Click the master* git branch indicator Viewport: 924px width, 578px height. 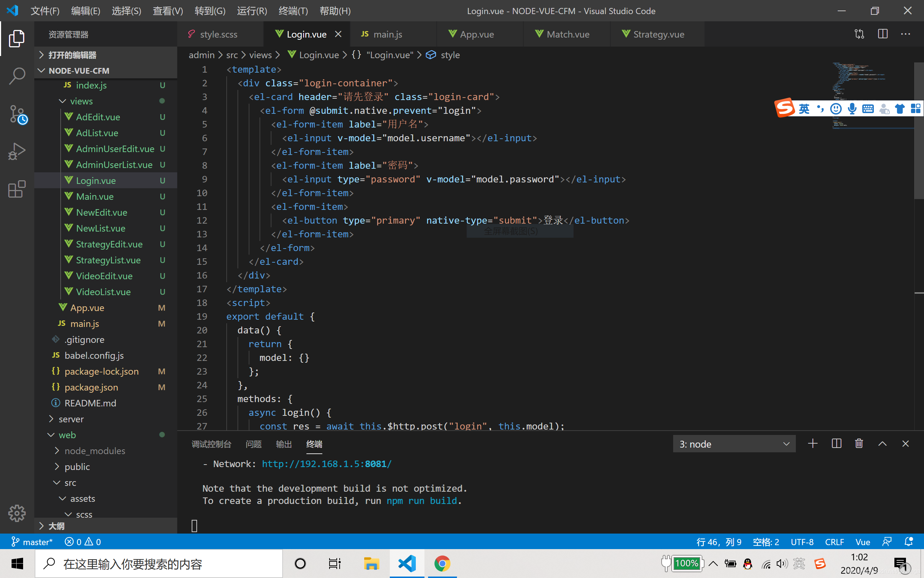tap(32, 542)
